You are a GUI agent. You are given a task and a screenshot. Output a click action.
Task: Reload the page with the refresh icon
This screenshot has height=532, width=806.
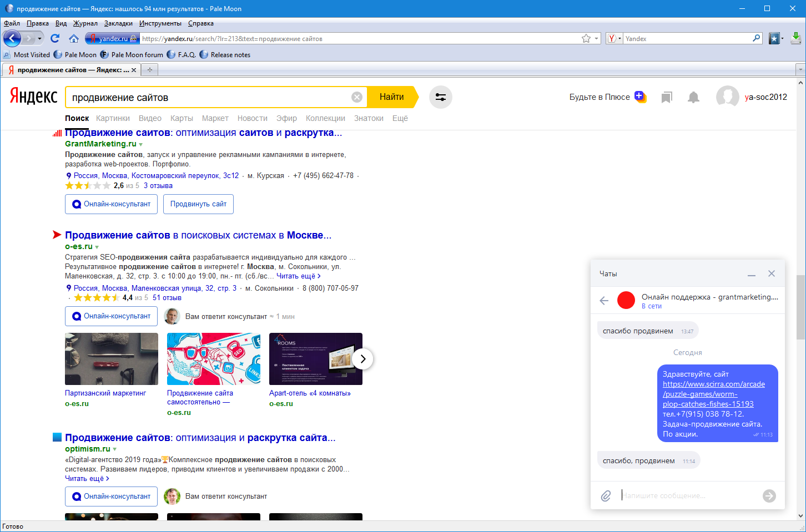[x=54, y=38]
